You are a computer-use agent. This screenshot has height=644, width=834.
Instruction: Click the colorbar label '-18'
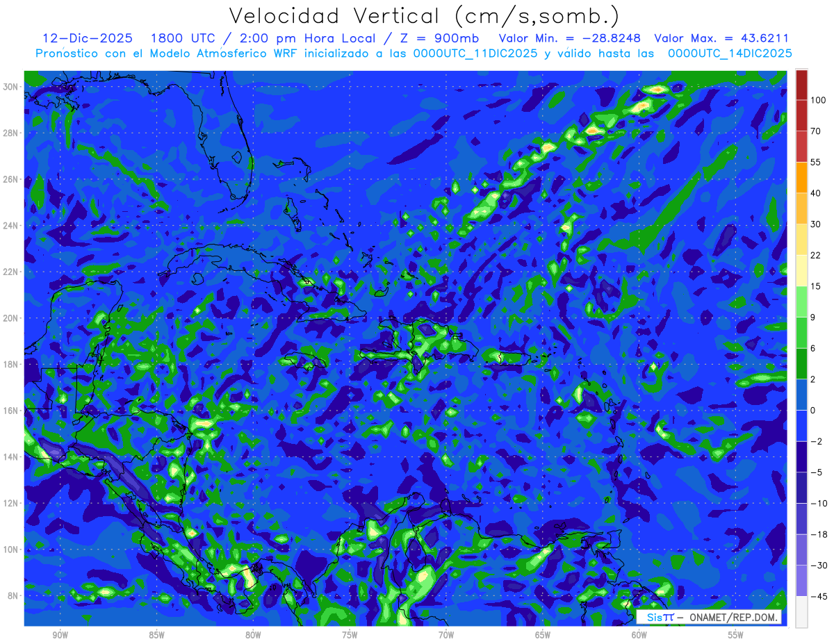coord(818,534)
